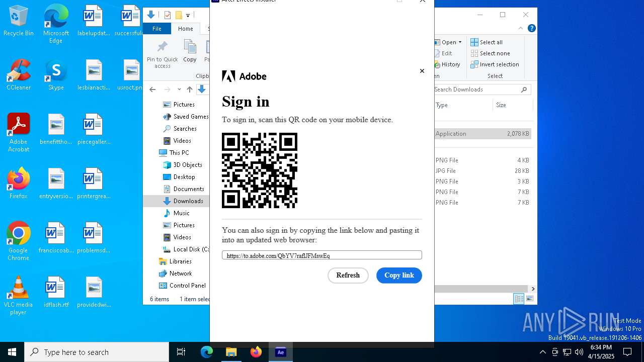
Task: Select franciscoab... Word document on desktop
Action: tap(56, 238)
